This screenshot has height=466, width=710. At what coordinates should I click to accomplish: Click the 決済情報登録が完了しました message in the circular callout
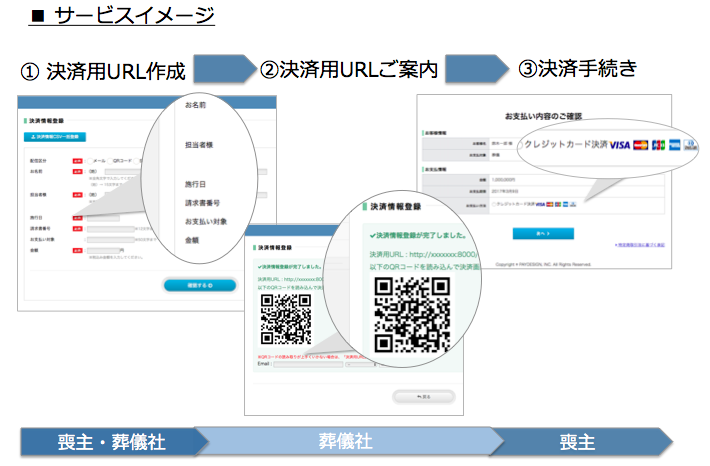tap(418, 235)
